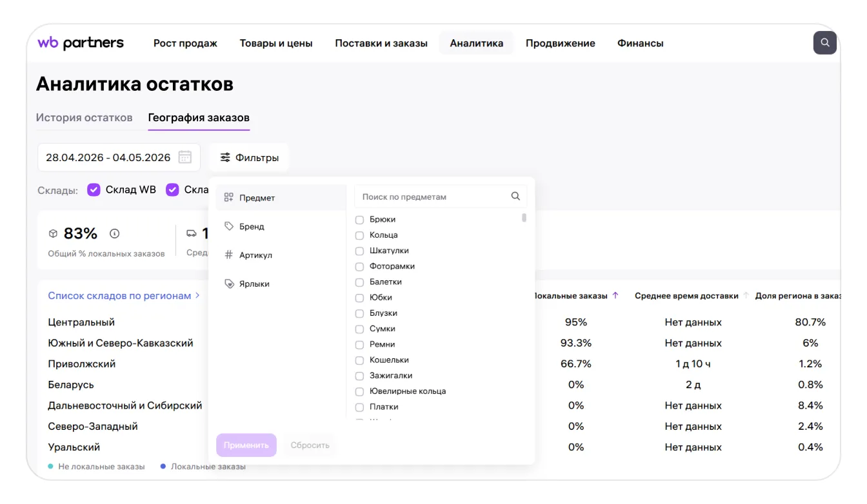Click the info icon next to 83%

[x=115, y=233]
